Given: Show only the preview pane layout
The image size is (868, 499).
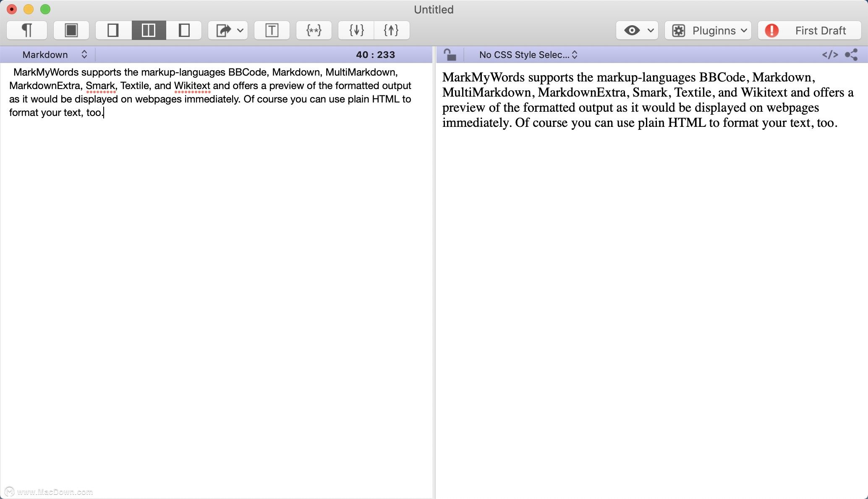Looking at the screenshot, I should point(184,30).
